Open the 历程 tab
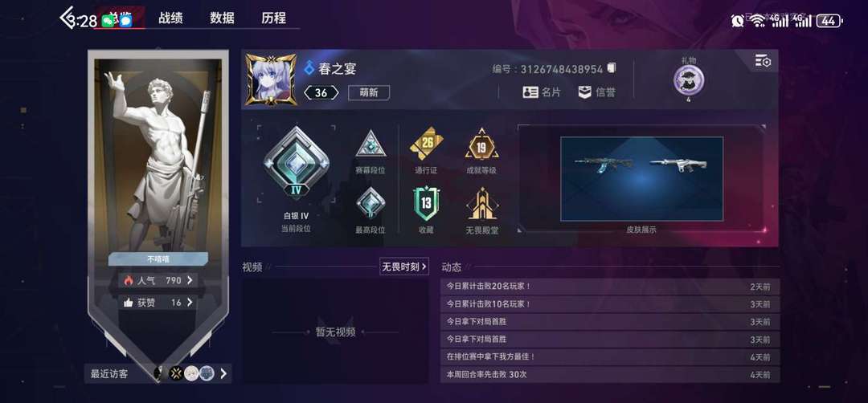The image size is (868, 403). [x=273, y=18]
